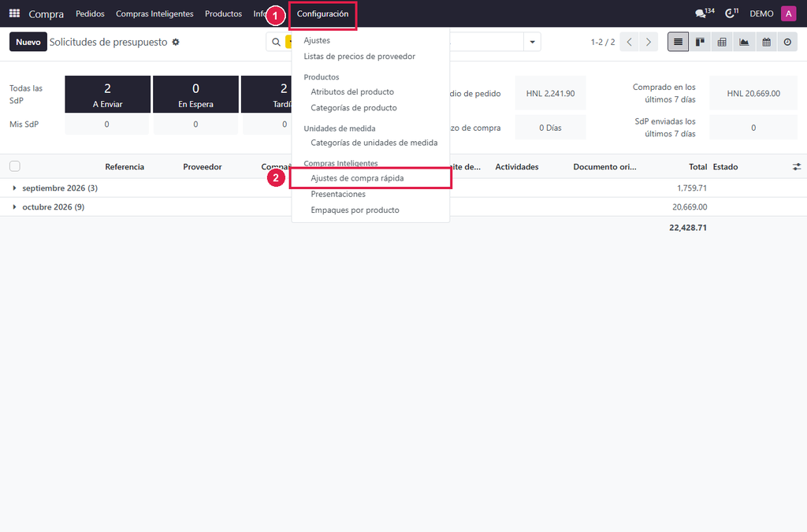
Task: Click the septiembre total 1,759.71
Action: [692, 188]
